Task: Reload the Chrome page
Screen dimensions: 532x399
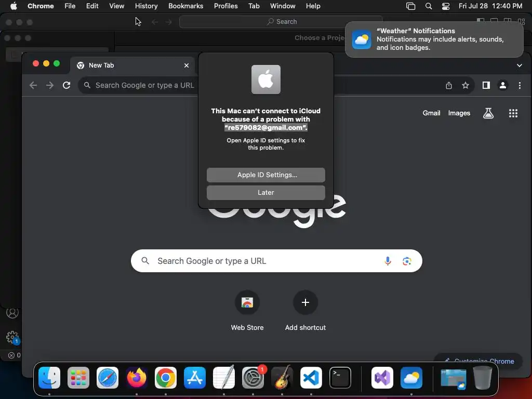Action: pos(66,85)
